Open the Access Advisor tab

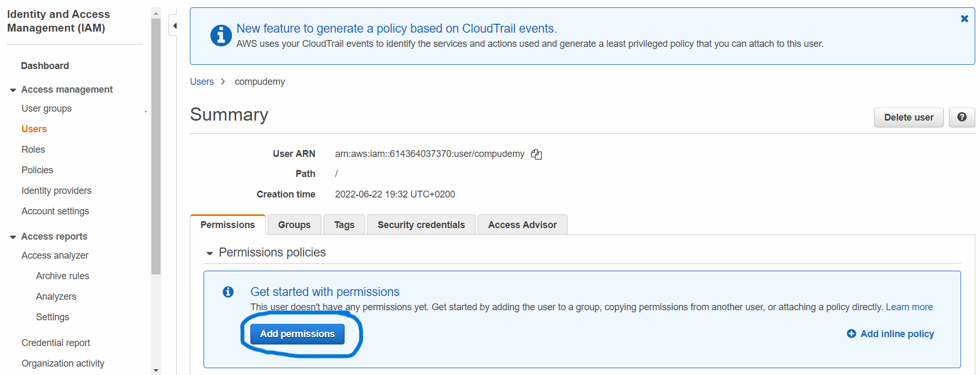coord(522,225)
